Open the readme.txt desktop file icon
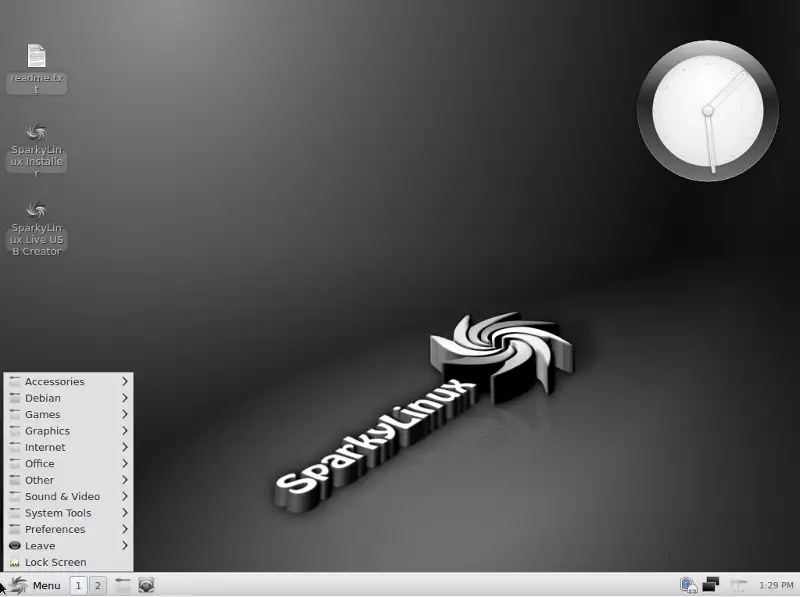Viewport: 800px width, 597px height. click(36, 56)
